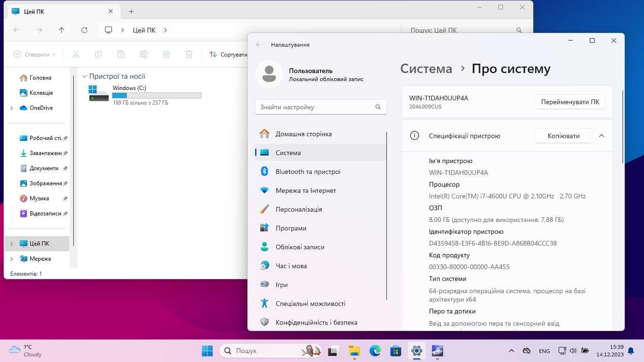This screenshot has height=362, width=644.
Task: Click Explorer forward arrow
Action: pos(39,30)
